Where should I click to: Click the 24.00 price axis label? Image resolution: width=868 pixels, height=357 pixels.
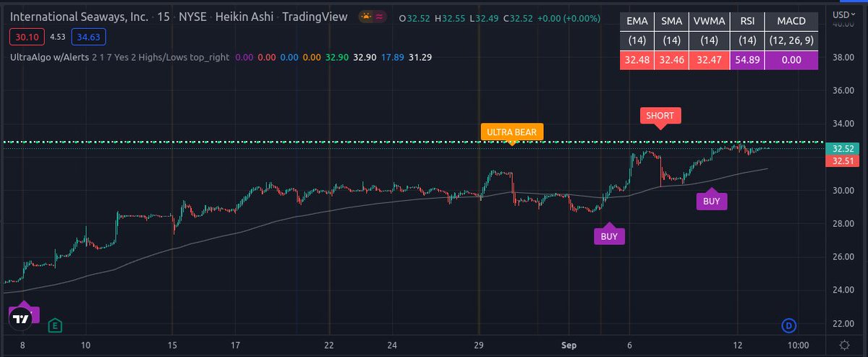click(x=843, y=290)
